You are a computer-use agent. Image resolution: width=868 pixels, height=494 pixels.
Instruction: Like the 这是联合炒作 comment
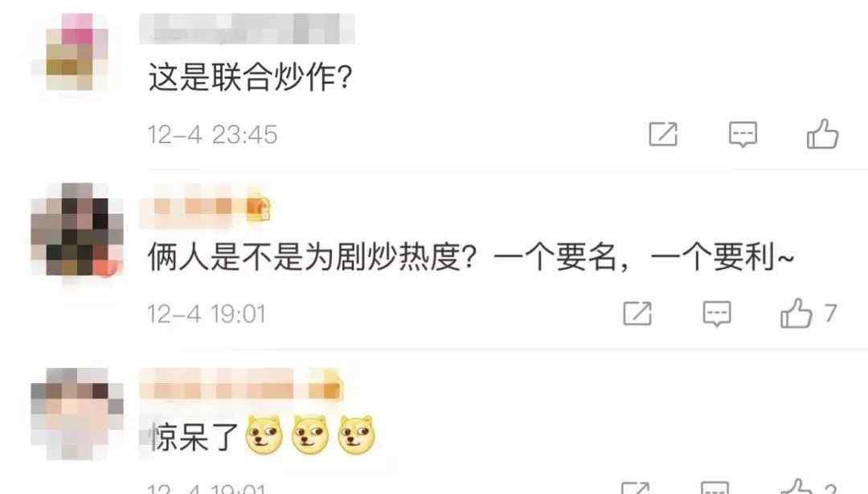[x=823, y=133]
